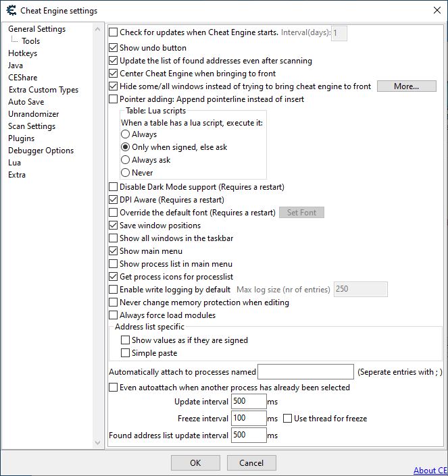Open Auto Save settings
The image size is (448, 476).
tap(26, 102)
